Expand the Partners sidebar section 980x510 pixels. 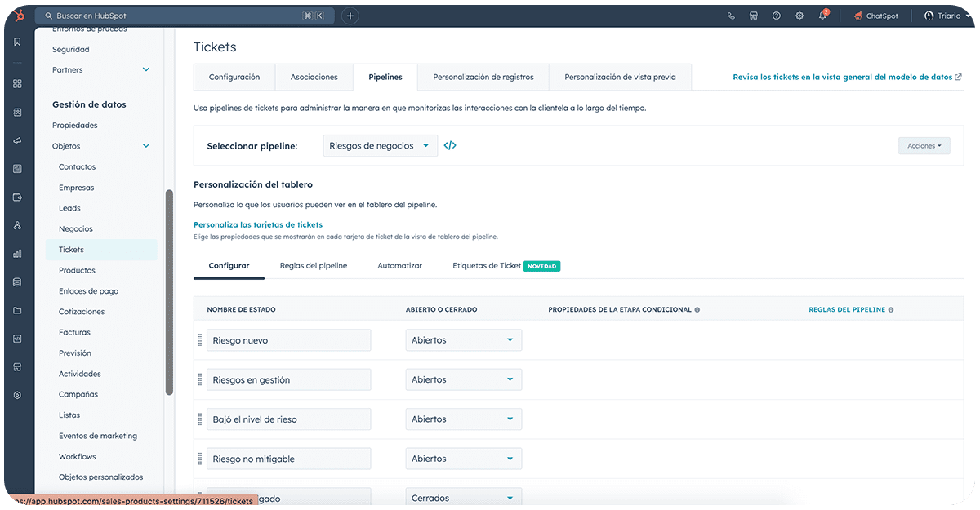pyautogui.click(x=146, y=69)
